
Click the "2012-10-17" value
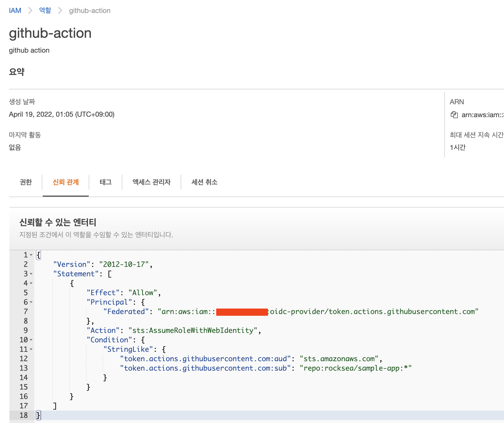124,264
